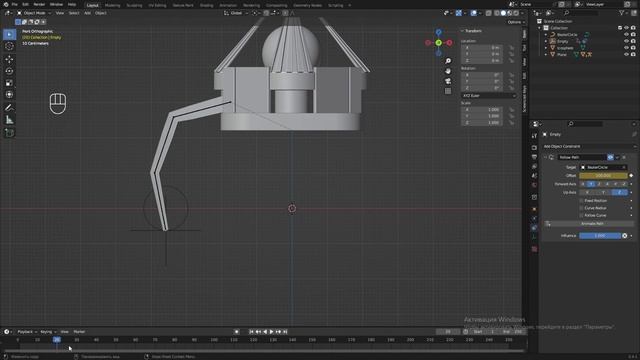
Task: Switch to the Modeling workspace tab
Action: [112, 5]
